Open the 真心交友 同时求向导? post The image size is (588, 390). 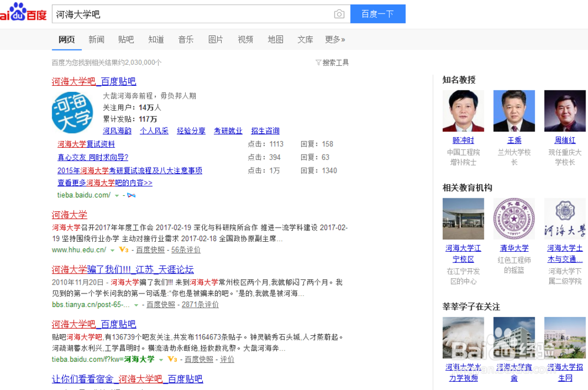(x=93, y=158)
